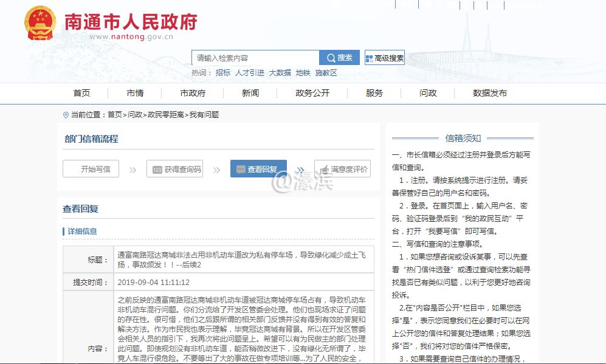Navigate to 服务 menu item
The height and width of the screenshot is (364, 606).
[x=374, y=93]
